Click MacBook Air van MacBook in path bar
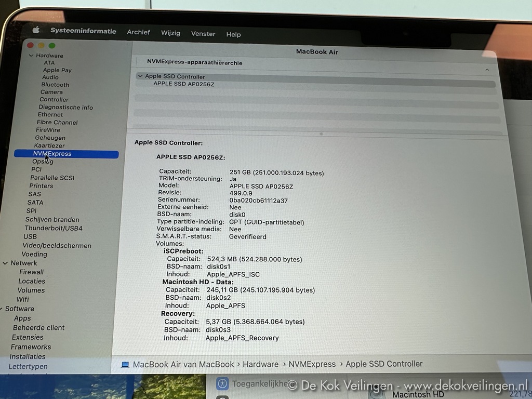 click(x=183, y=364)
